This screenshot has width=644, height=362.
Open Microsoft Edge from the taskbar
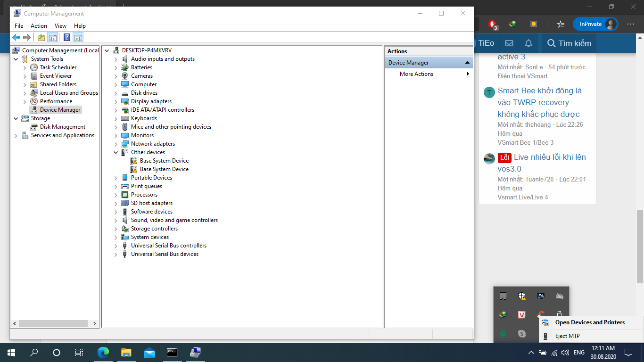pos(103,353)
